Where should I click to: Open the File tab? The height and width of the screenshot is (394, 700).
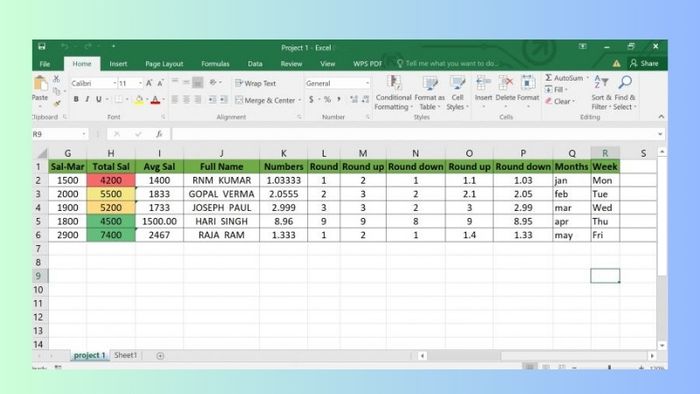pos(45,64)
